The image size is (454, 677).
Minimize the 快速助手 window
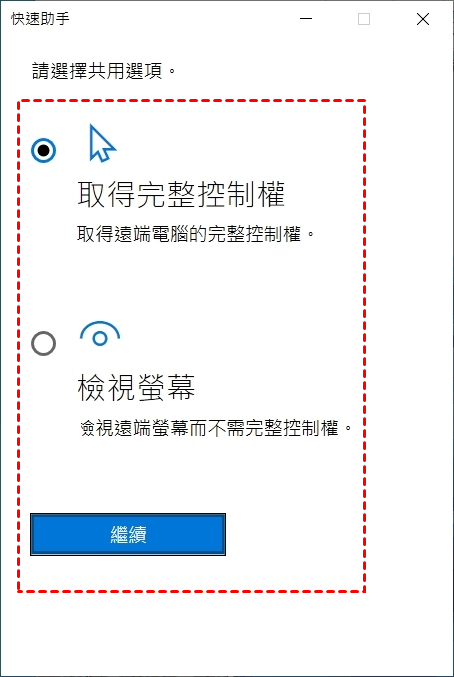tap(306, 19)
